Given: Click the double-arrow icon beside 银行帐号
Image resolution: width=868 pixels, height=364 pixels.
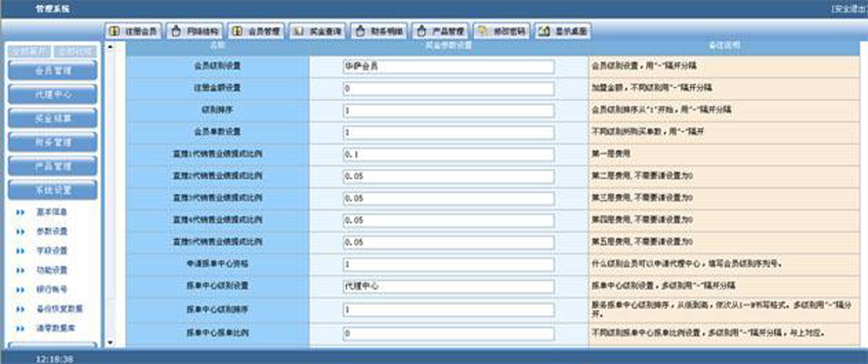Looking at the screenshot, I should tap(21, 290).
